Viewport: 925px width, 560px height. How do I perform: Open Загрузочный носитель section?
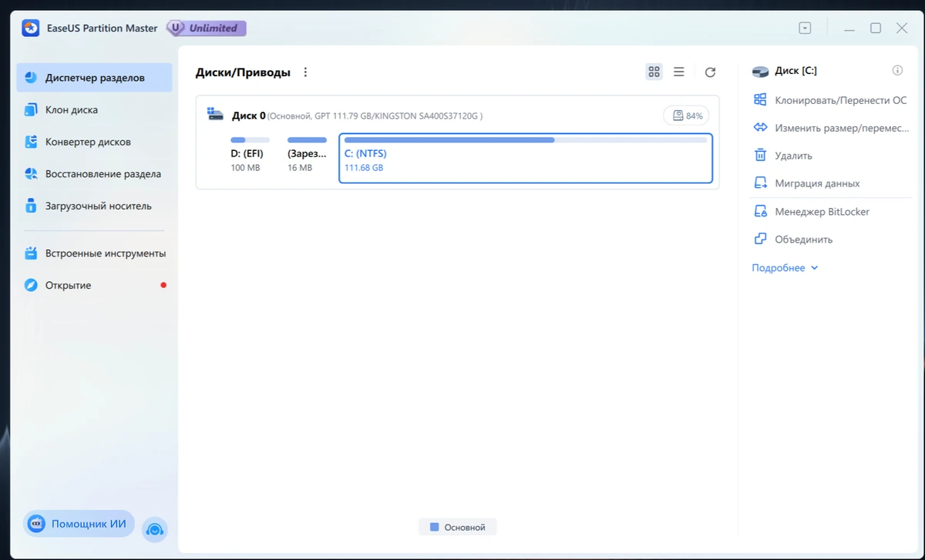[x=94, y=206]
